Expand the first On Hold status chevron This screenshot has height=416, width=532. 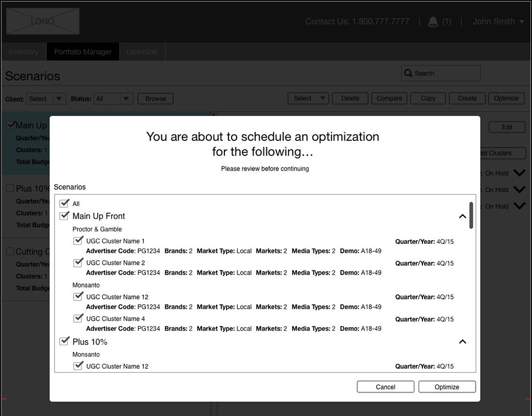click(519, 173)
